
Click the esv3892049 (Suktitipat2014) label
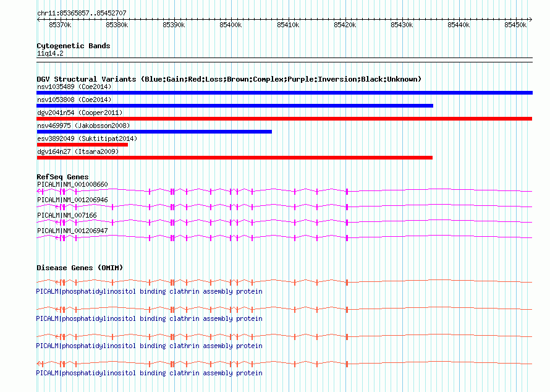pyautogui.click(x=87, y=138)
